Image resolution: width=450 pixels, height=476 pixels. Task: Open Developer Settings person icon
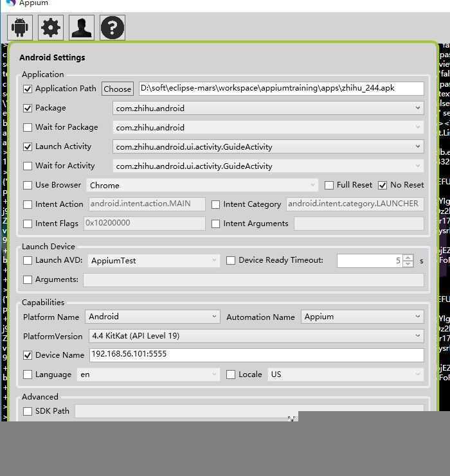click(x=82, y=28)
